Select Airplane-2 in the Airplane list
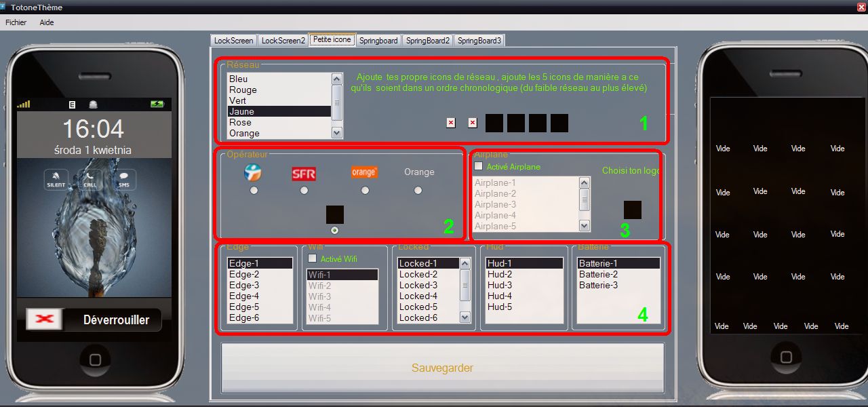868x407 pixels. tap(526, 193)
